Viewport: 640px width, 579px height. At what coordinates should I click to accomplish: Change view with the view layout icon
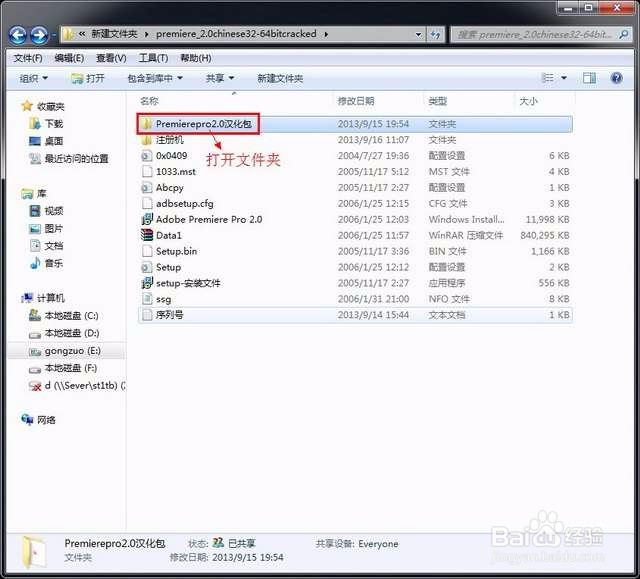pos(547,78)
